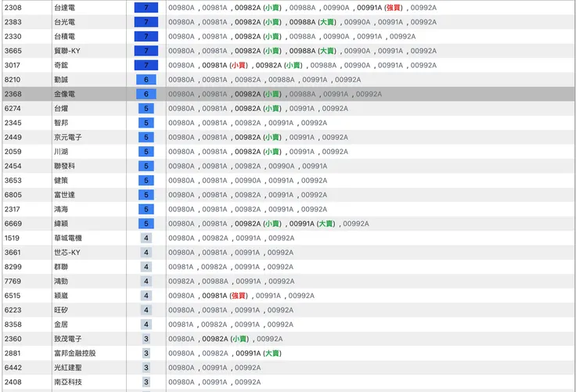Image resolution: width=579 pixels, height=392 pixels.
Task: Click the stock name 川湖
Action: 61,152
